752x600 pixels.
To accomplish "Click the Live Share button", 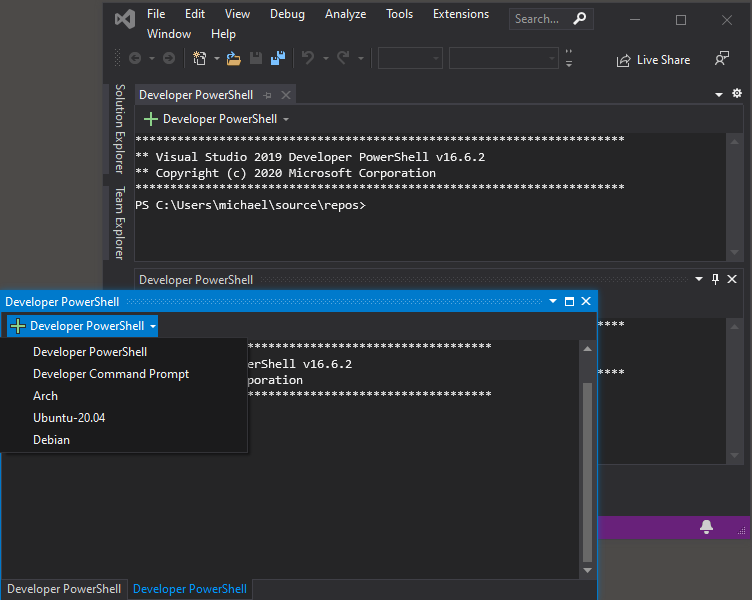I will click(x=653, y=60).
